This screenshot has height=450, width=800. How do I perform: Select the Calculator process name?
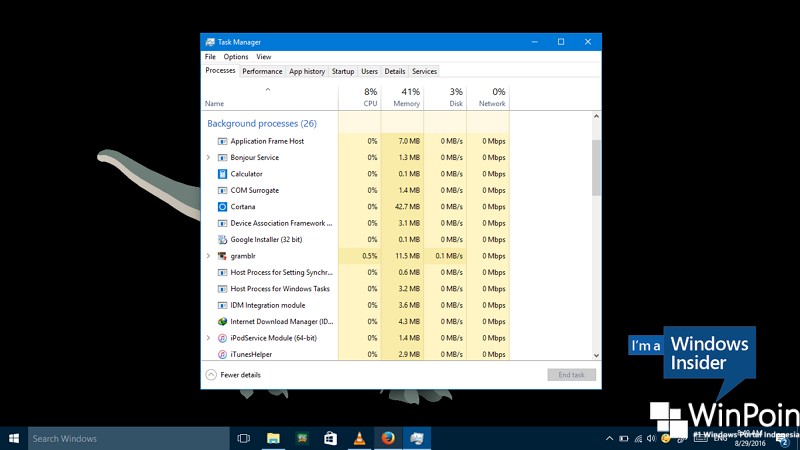tap(246, 174)
